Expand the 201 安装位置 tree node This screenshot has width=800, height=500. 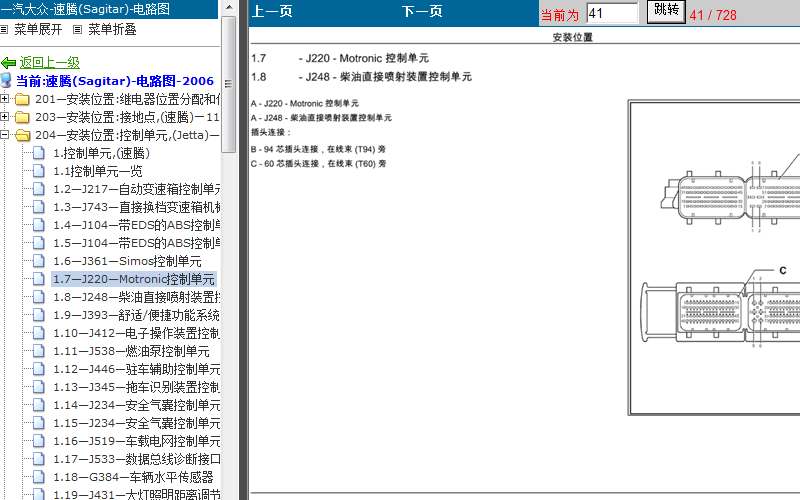coord(5,98)
